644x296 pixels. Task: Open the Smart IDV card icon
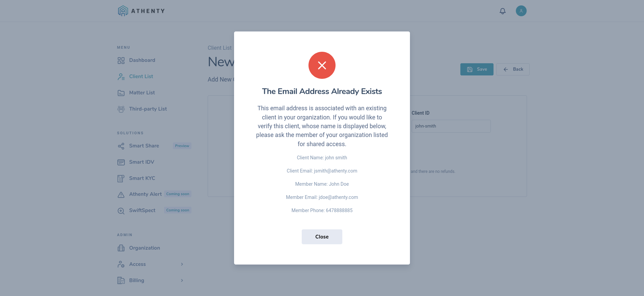[x=121, y=162]
